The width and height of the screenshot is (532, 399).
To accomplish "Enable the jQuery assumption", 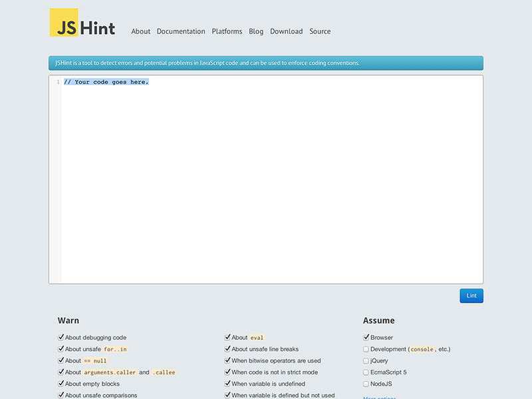I will click(366, 360).
